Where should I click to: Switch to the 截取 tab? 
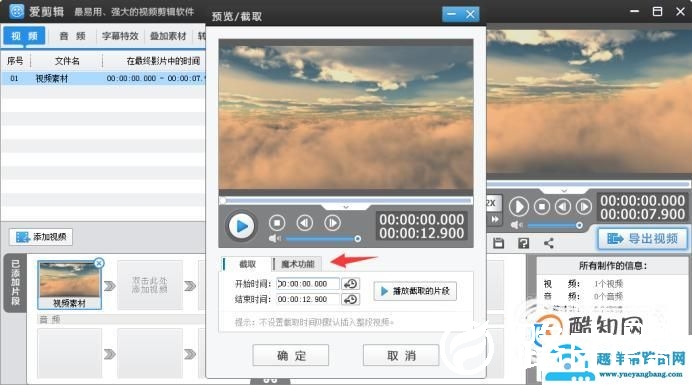247,264
